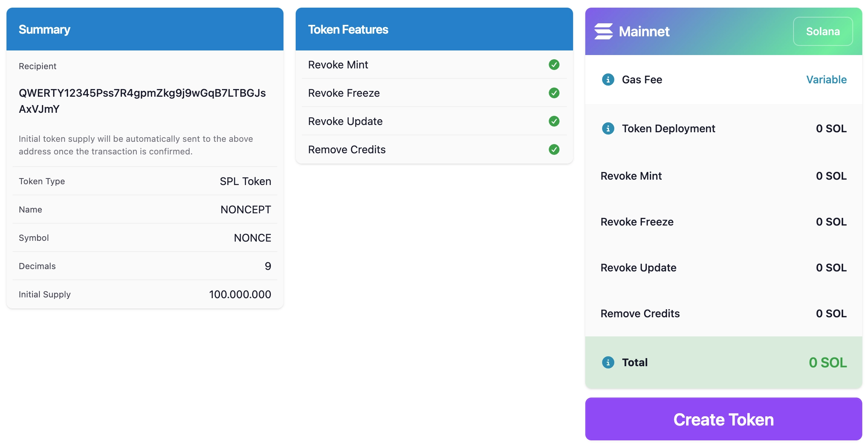Click the Token Deployment 0 SOL cost
868x448 pixels.
(831, 128)
